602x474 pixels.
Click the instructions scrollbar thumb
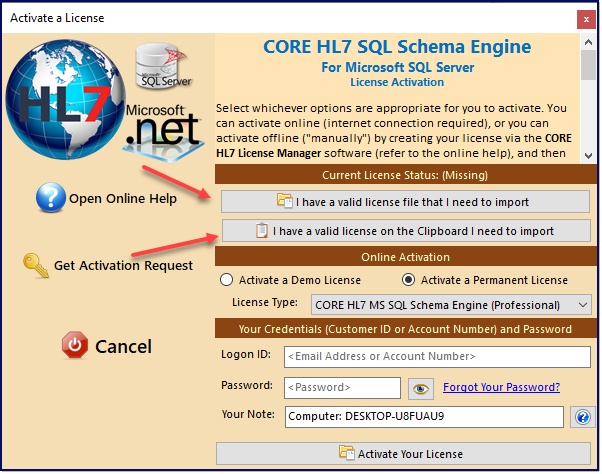(x=588, y=65)
